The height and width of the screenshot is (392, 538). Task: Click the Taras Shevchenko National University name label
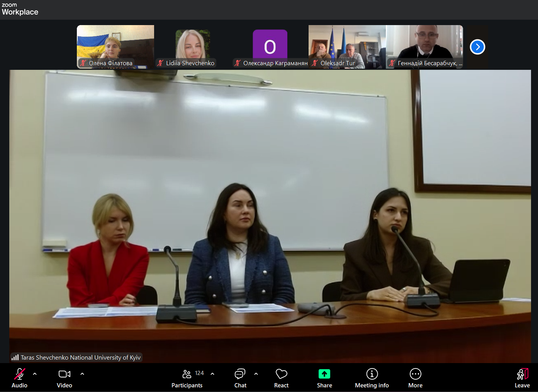pyautogui.click(x=81, y=358)
